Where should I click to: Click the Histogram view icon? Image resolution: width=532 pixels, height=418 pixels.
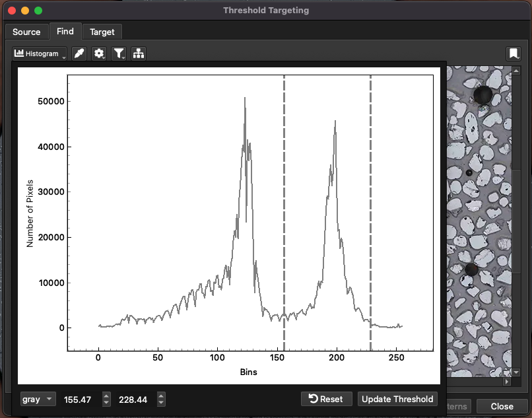19,53
